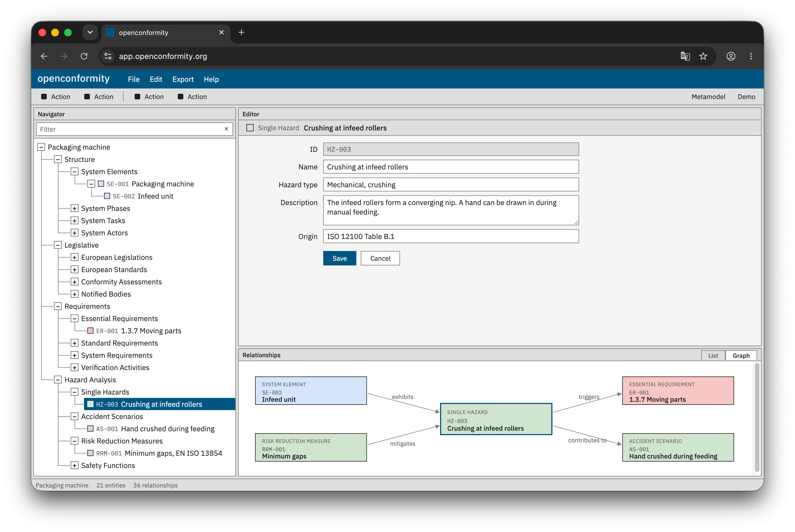795x532 pixels.
Task: Collapse the Structure node
Action: (58, 159)
